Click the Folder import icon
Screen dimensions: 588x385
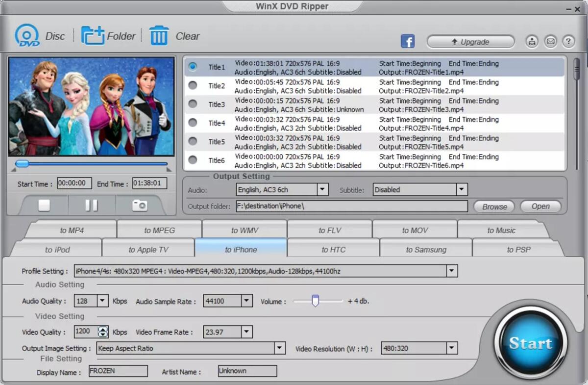(92, 35)
